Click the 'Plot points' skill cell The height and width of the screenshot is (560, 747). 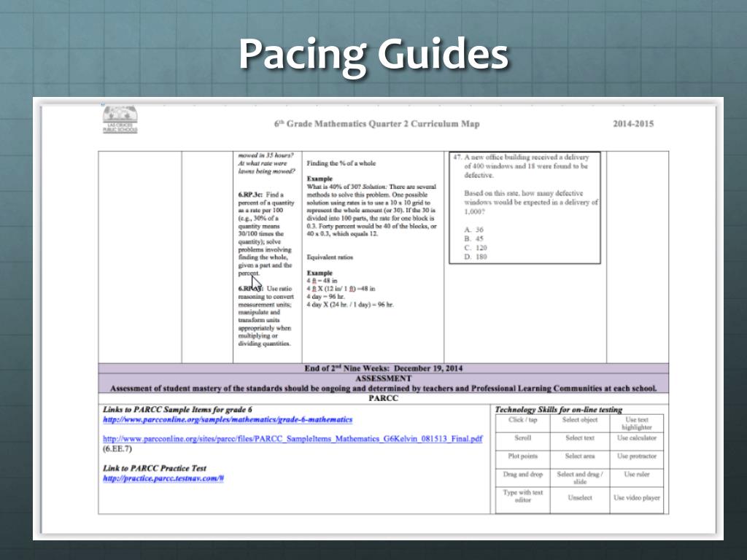tap(522, 459)
